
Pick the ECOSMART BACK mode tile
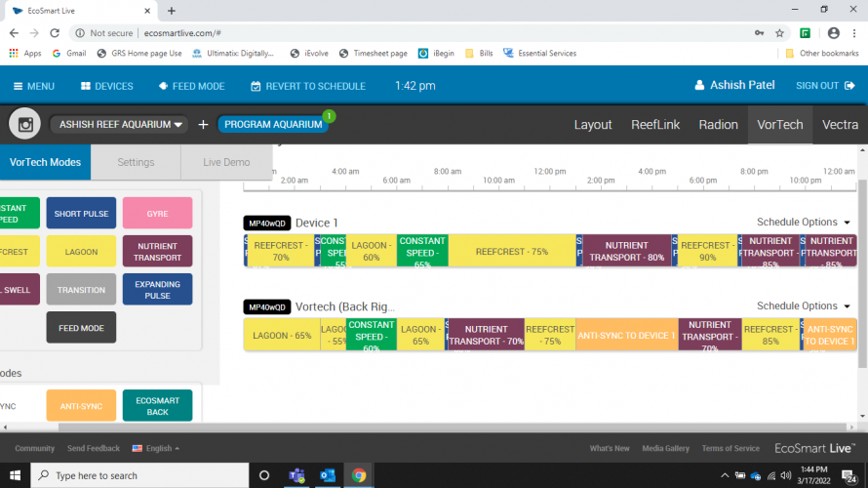157,406
